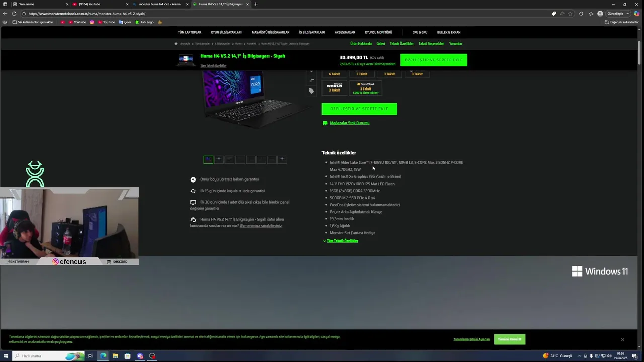Dismiss the cookie banner with X
This screenshot has width=644, height=362.
pyautogui.click(x=622, y=340)
